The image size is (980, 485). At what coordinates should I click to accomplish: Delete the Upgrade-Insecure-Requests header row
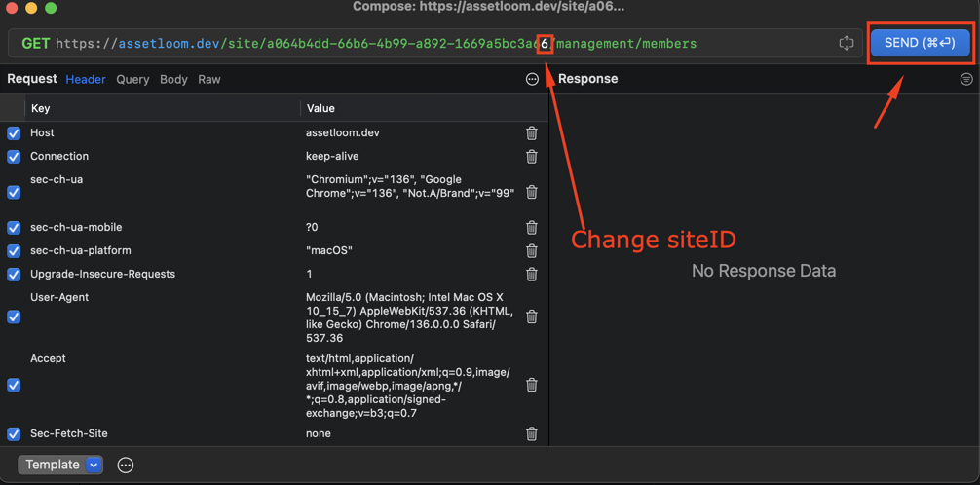click(x=532, y=275)
